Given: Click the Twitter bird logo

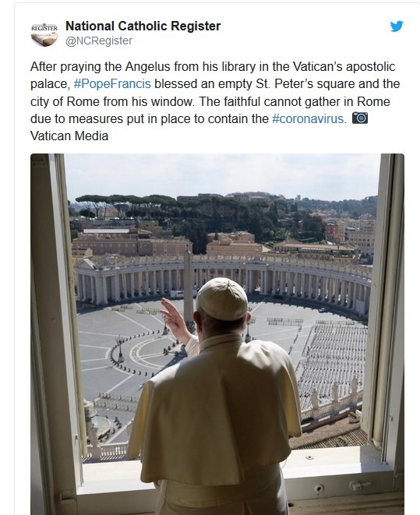Looking at the screenshot, I should click(x=397, y=26).
